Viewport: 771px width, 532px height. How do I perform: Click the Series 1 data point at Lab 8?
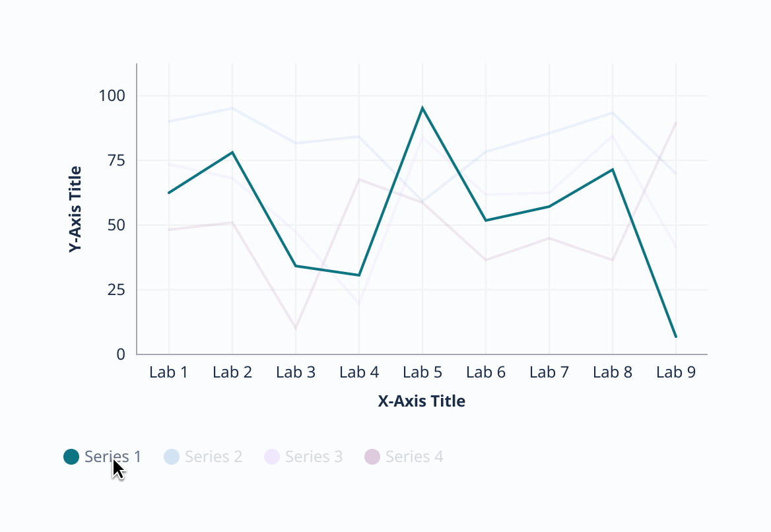[x=613, y=170]
